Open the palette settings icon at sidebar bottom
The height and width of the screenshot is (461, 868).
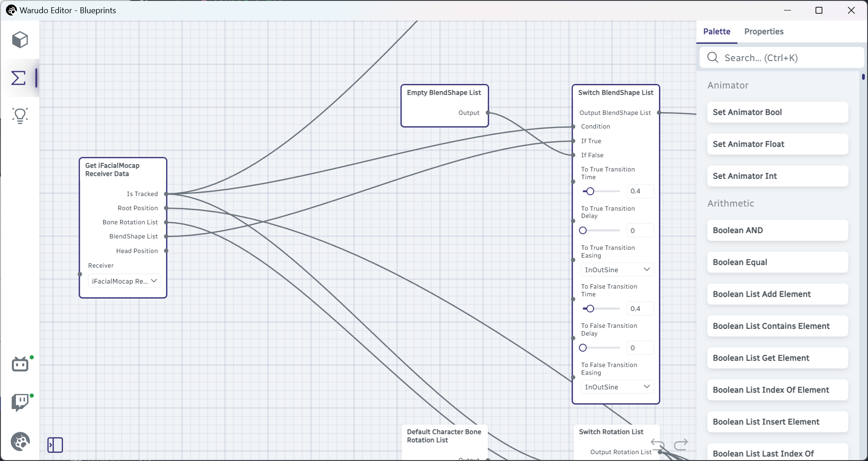pos(20,441)
